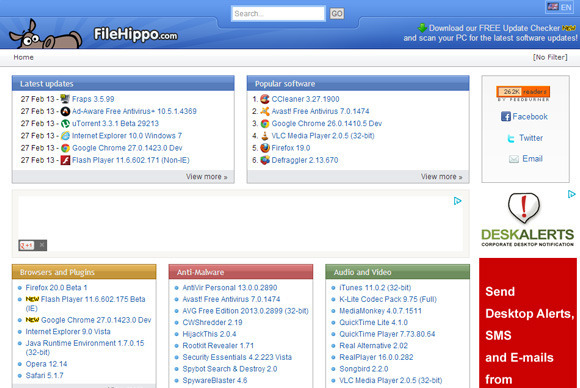Click the DeskAlerts advertisement logo

[527, 220]
